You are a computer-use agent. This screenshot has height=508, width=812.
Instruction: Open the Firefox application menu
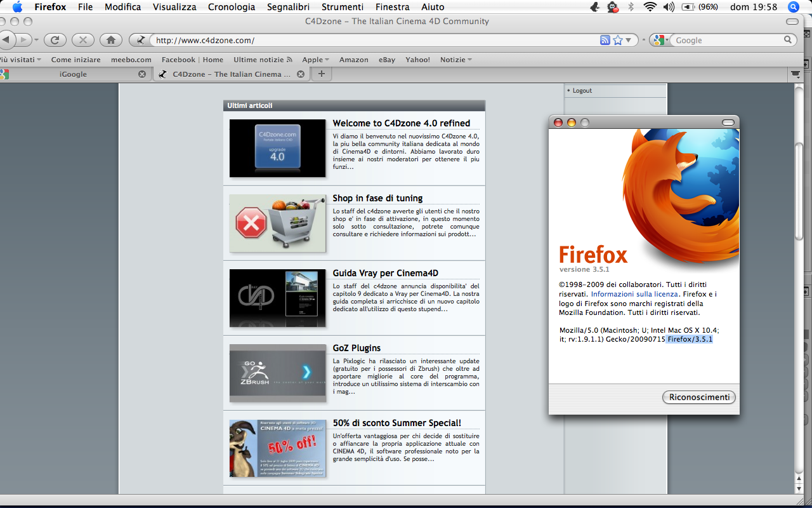50,7
